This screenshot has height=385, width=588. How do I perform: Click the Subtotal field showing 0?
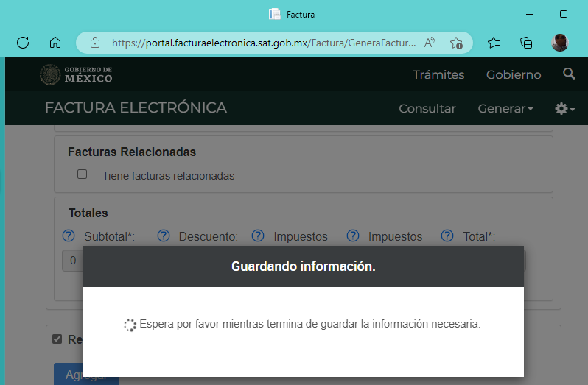[73, 261]
